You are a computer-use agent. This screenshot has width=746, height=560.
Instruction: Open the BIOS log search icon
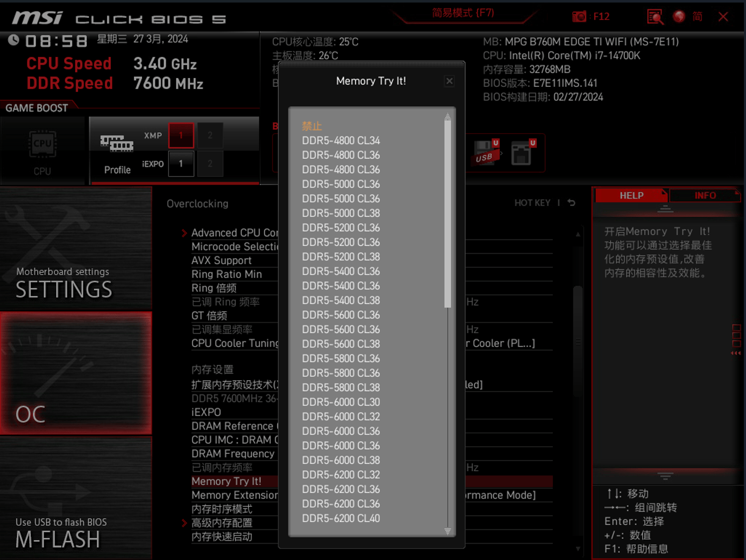pos(655,16)
